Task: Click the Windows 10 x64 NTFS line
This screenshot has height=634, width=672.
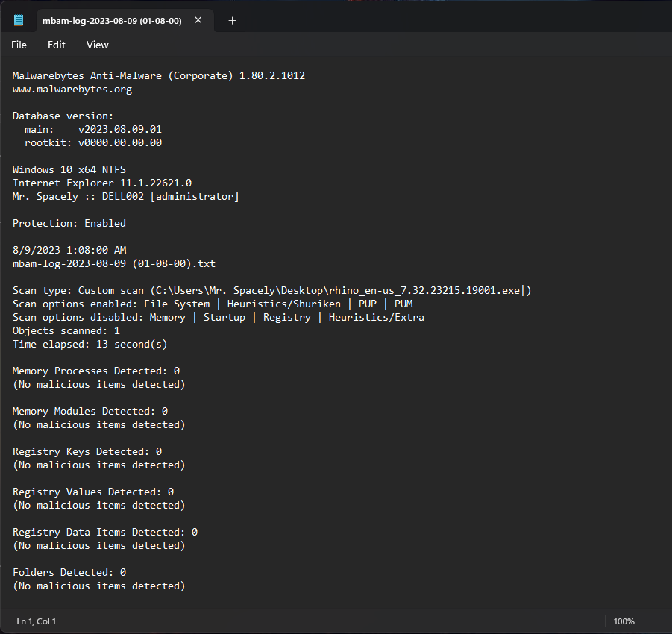Action: pos(69,169)
